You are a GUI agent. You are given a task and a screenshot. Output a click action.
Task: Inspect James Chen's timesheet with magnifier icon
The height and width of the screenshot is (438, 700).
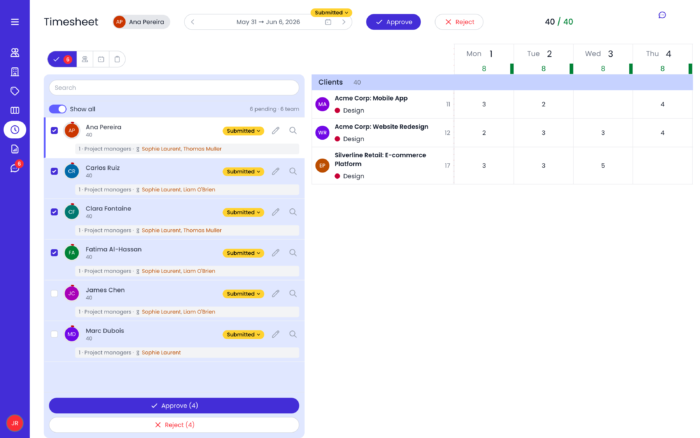point(293,294)
